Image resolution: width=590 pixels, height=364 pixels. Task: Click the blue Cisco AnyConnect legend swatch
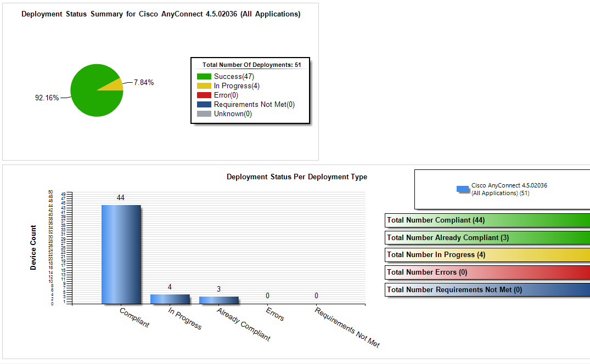pos(463,189)
